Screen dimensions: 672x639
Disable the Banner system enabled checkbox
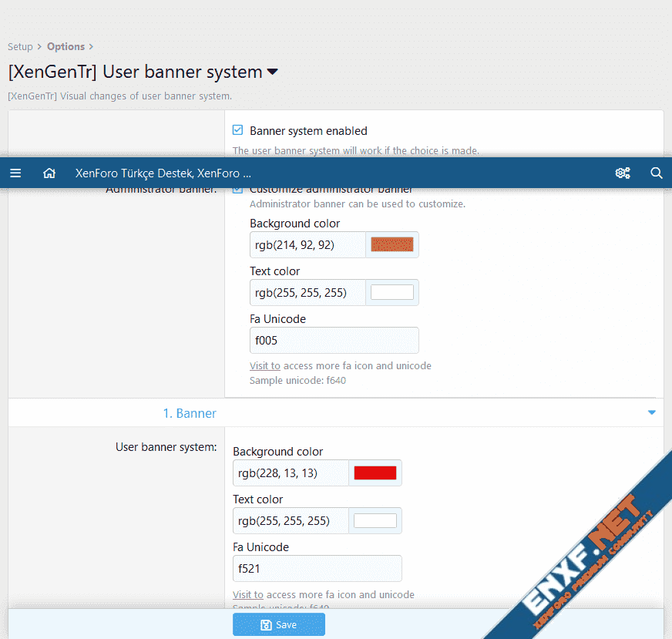[x=238, y=130]
